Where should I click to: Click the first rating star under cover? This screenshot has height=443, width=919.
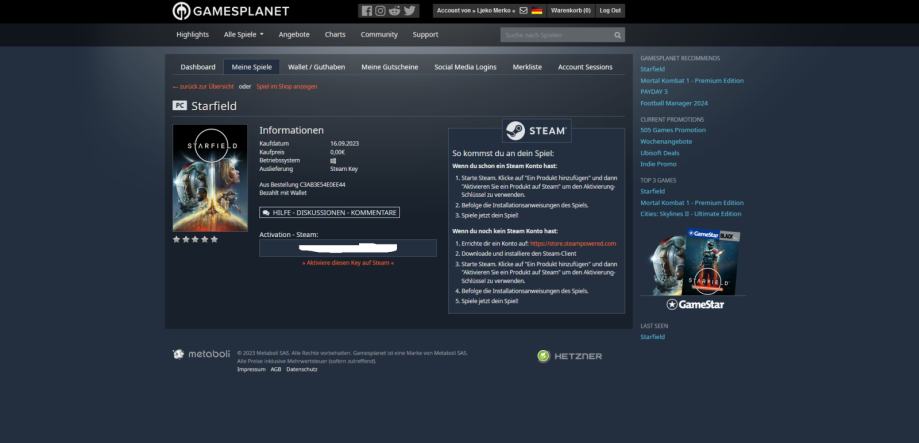point(176,239)
